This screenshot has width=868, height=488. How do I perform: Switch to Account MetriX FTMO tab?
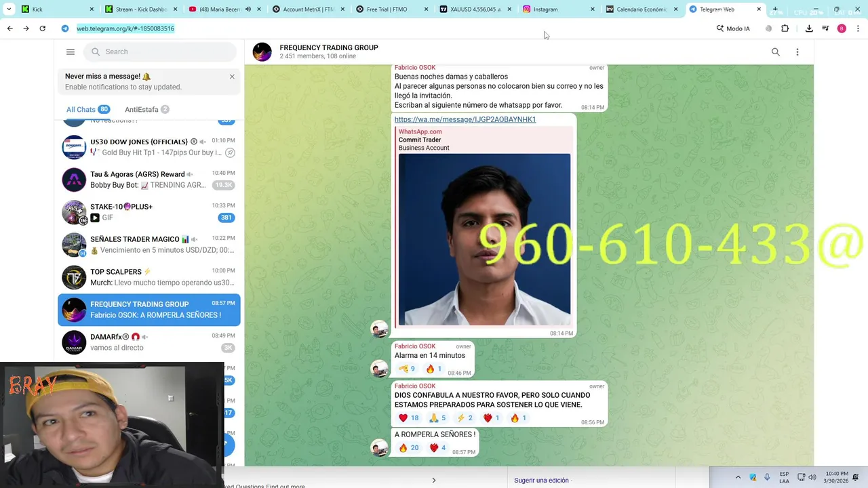coord(309,9)
